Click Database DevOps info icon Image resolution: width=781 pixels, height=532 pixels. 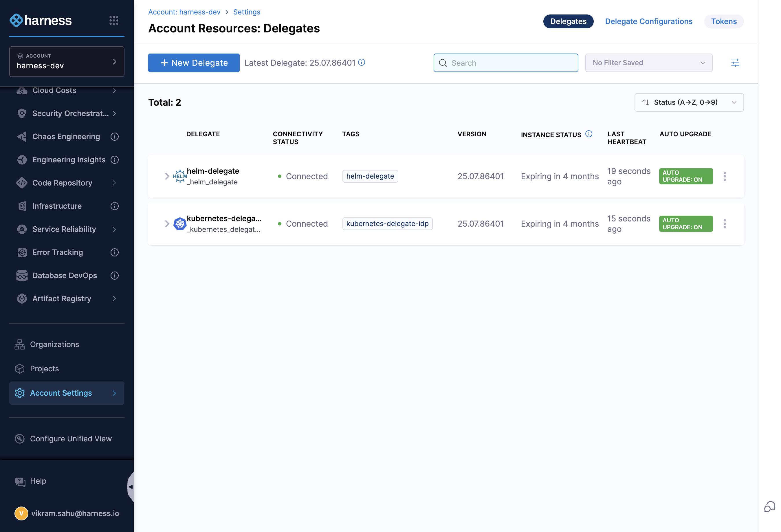115,276
